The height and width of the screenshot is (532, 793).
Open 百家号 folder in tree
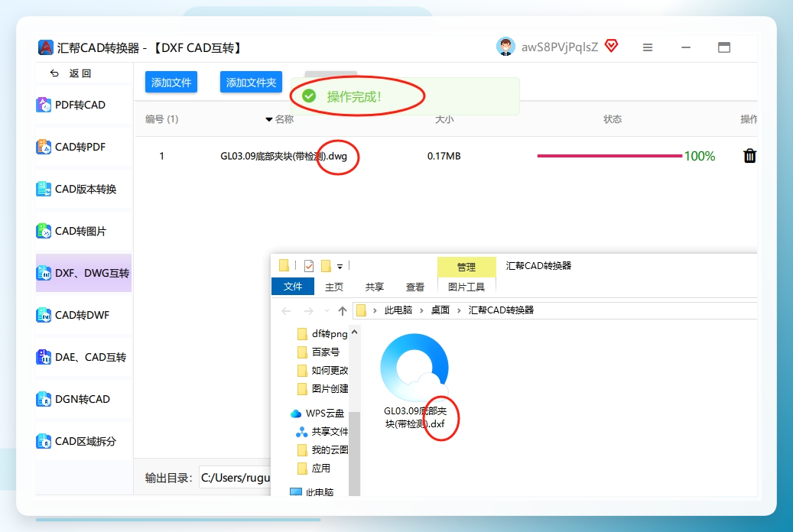319,352
